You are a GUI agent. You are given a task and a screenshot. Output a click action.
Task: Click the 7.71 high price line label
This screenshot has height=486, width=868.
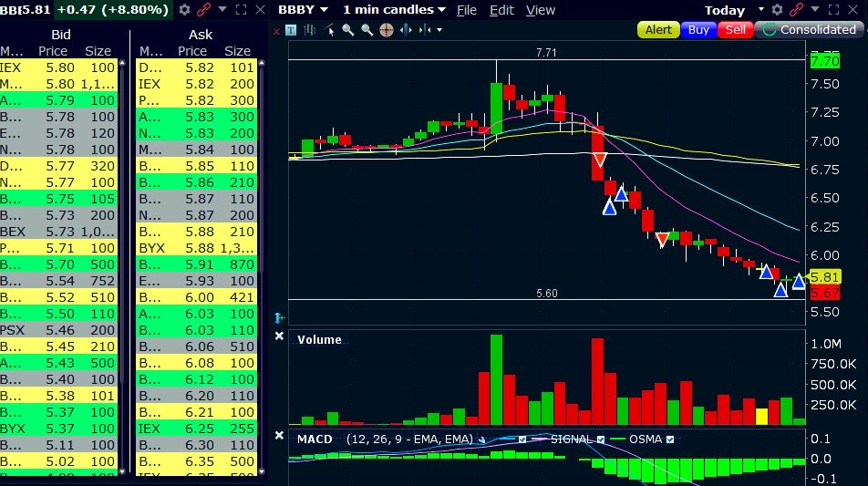pyautogui.click(x=546, y=53)
